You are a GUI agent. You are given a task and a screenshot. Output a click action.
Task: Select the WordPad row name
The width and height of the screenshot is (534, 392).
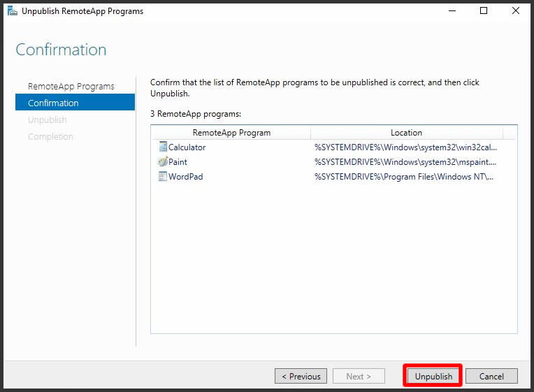pyautogui.click(x=186, y=176)
